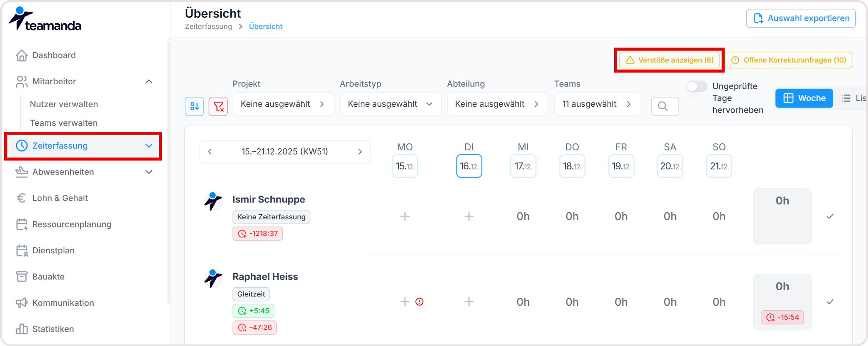Select Friday 19.12. day box
Screen dimensions: 868x346
pos(621,166)
